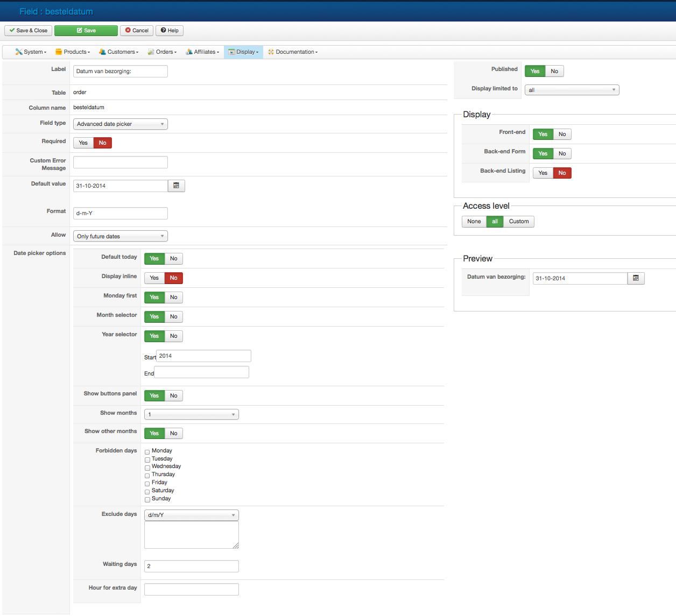Open the Products menu
The image size is (676, 616).
tap(73, 52)
